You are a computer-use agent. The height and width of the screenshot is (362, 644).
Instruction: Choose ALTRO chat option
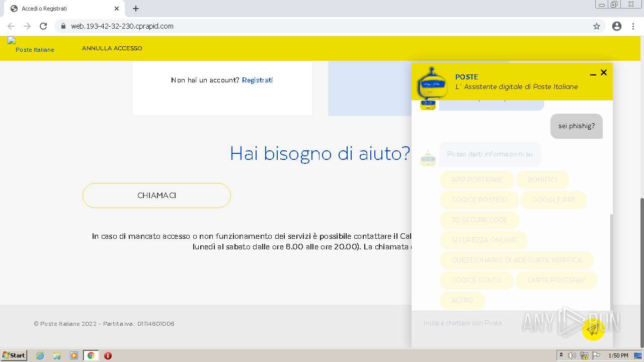pyautogui.click(x=462, y=300)
